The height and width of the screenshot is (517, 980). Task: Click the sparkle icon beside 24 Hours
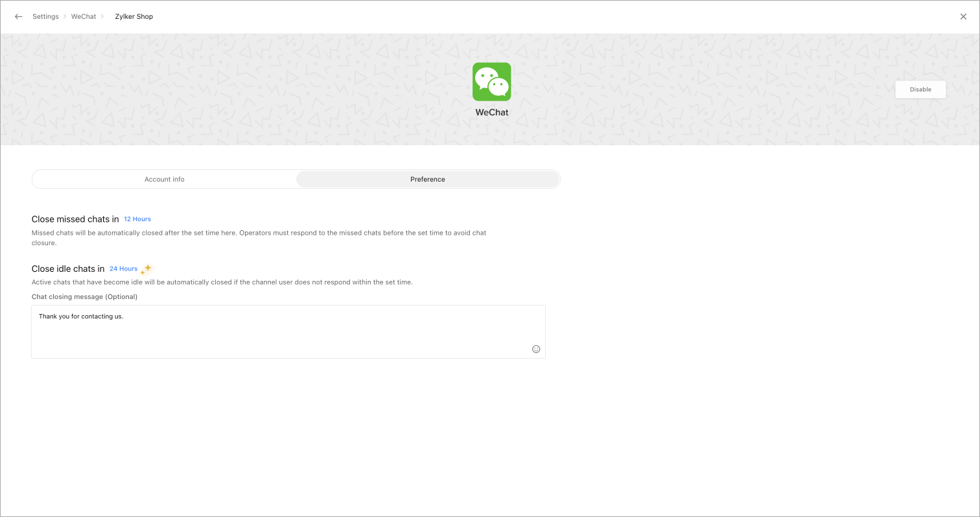click(146, 269)
